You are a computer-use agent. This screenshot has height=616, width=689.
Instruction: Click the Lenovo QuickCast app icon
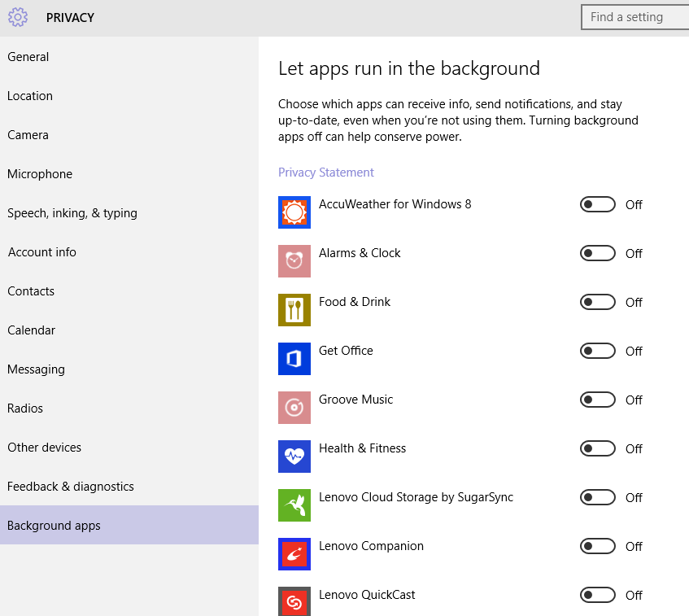click(x=294, y=601)
